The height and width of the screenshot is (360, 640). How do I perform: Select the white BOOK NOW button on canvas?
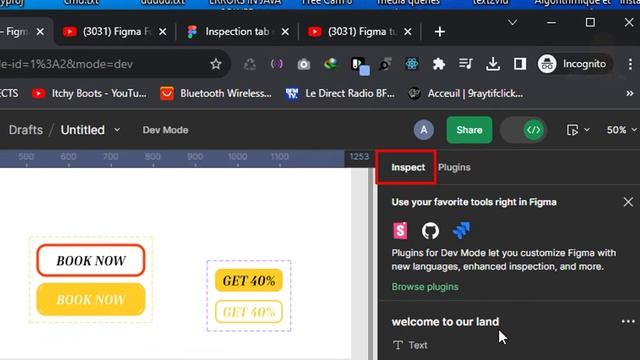pos(91,260)
